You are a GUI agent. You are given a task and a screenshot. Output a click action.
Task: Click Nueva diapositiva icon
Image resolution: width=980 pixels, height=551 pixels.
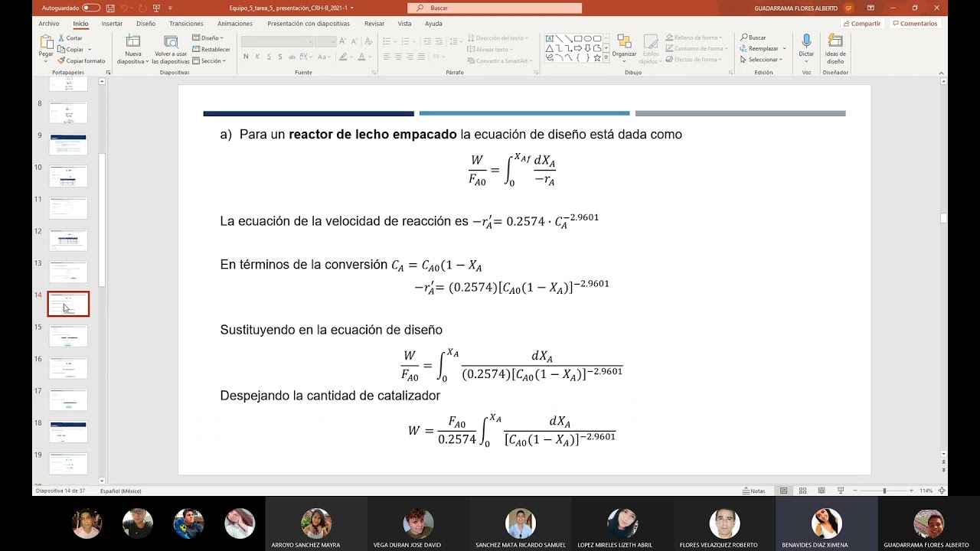(x=133, y=41)
